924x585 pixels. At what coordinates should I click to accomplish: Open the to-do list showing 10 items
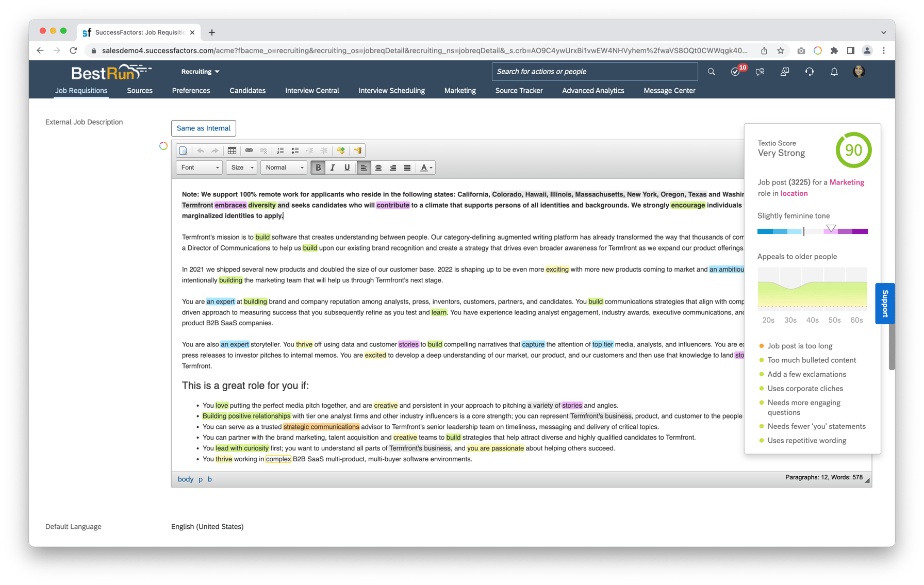735,72
